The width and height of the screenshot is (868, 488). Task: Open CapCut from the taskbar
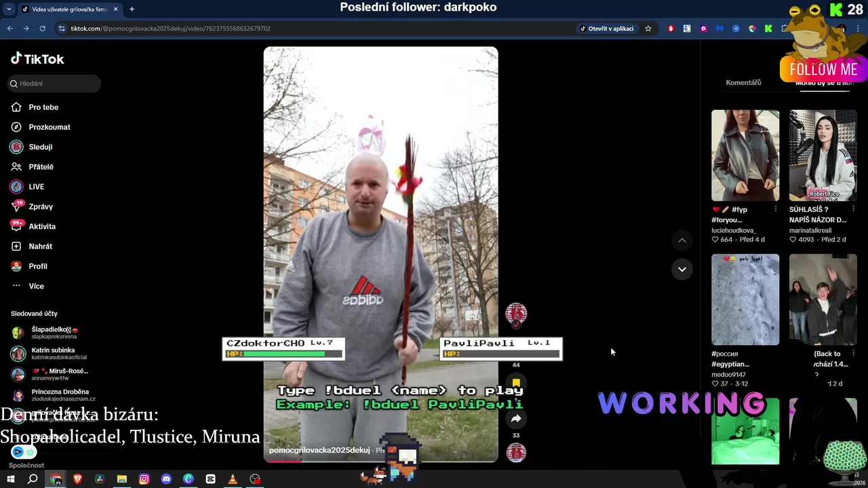pos(210,479)
